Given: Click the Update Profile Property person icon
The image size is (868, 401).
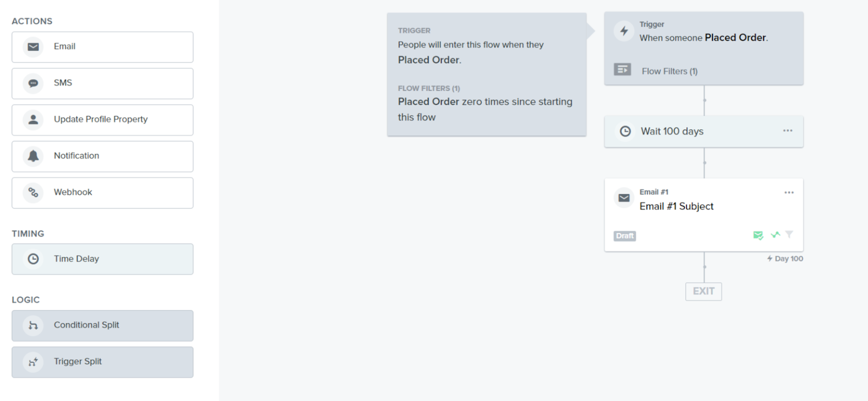Looking at the screenshot, I should 33,119.
